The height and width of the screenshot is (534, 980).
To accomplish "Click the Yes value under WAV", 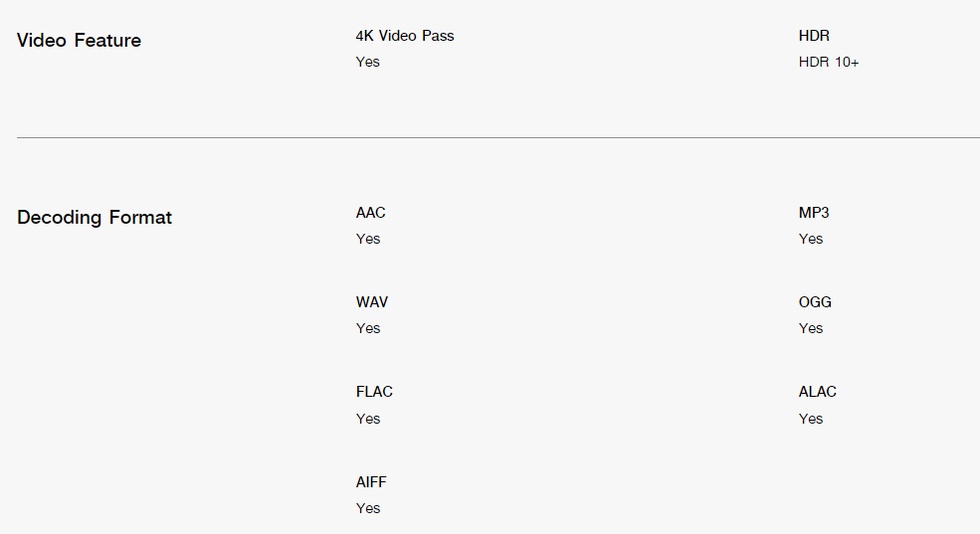I will 367,328.
